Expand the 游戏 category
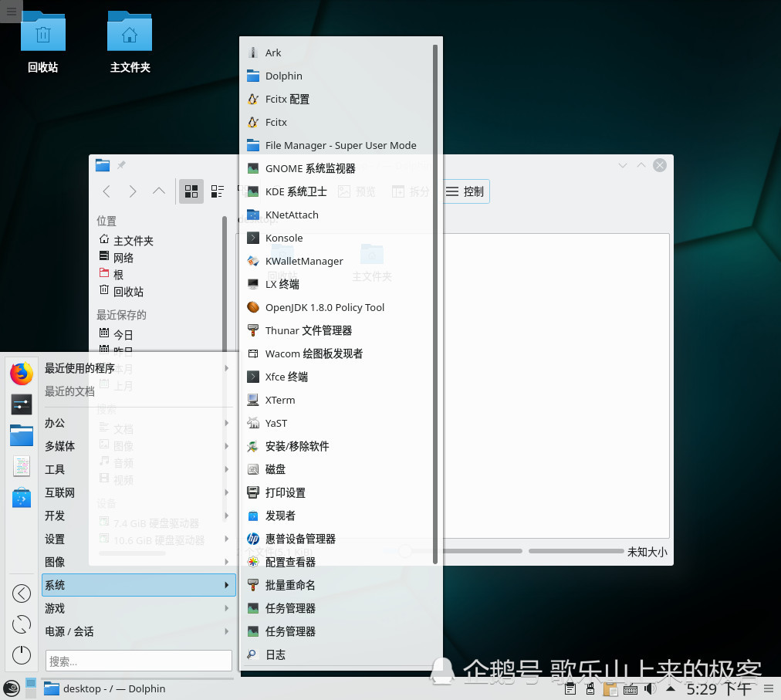Image resolution: width=781 pixels, height=700 pixels. pos(137,608)
